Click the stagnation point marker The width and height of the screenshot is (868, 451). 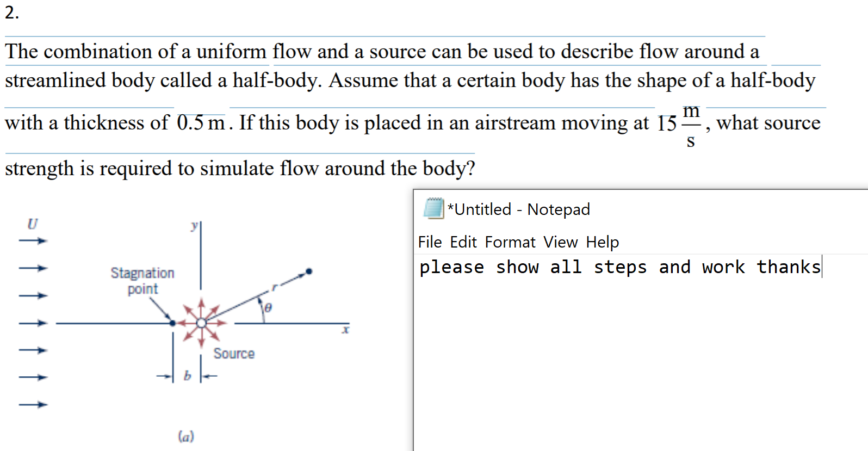[173, 323]
